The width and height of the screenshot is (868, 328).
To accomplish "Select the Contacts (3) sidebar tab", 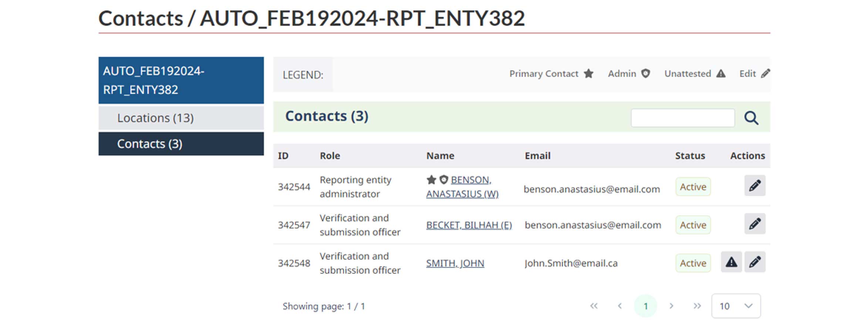I will [181, 144].
